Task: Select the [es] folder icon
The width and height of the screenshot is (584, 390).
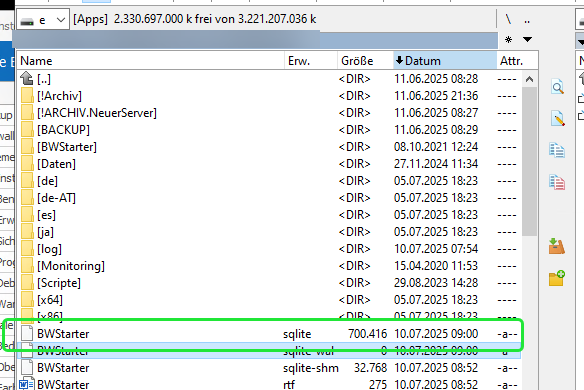Action: tap(27, 215)
